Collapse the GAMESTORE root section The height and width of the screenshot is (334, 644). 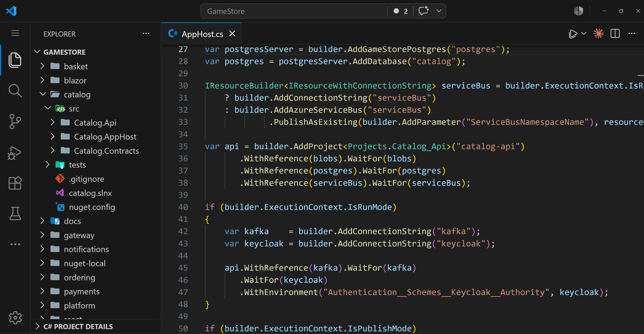pyautogui.click(x=95, y=52)
